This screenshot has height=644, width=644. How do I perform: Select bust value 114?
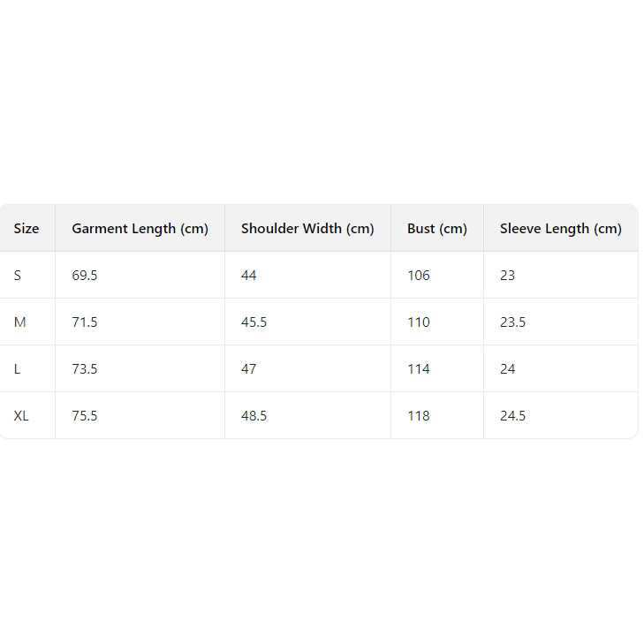[x=419, y=369]
